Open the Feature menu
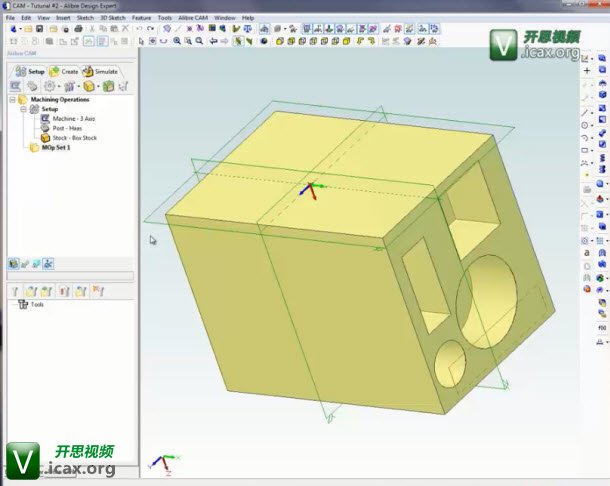The image size is (610, 486). [x=141, y=18]
